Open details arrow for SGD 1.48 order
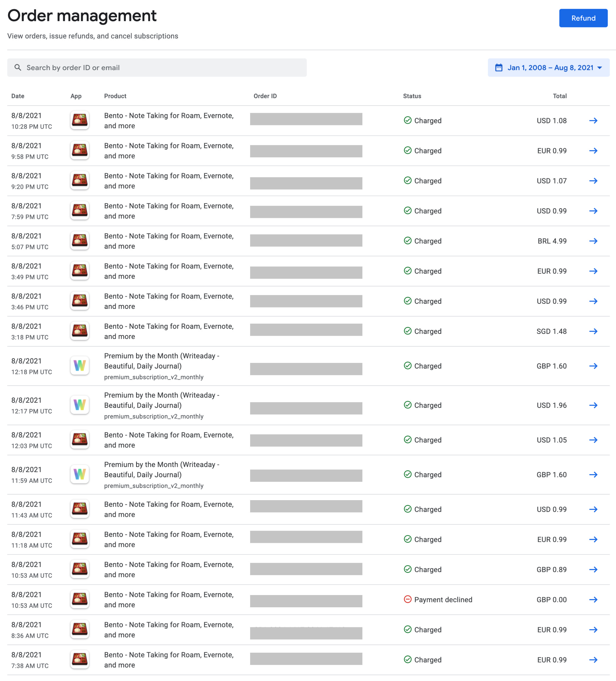Screen dimensions: 616x681 pos(593,331)
